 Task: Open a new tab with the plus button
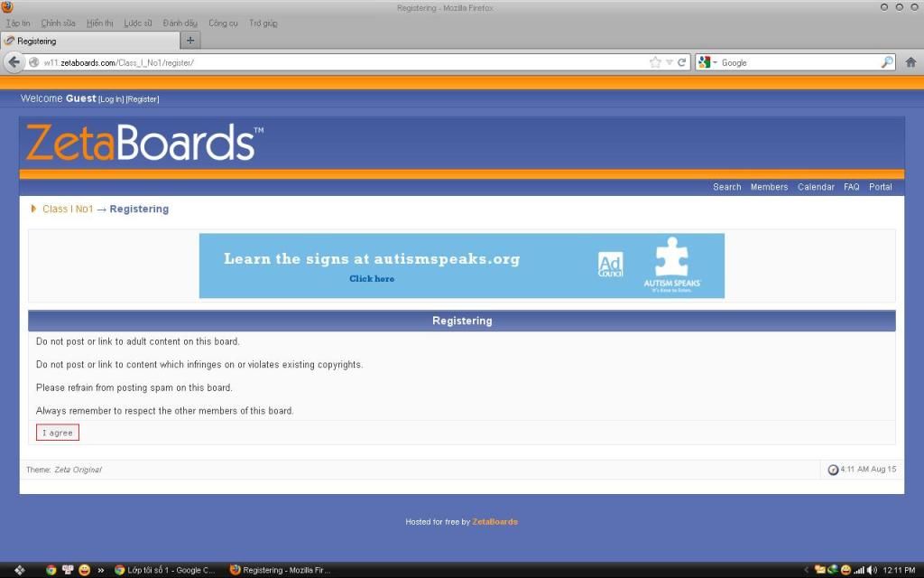[x=190, y=41]
